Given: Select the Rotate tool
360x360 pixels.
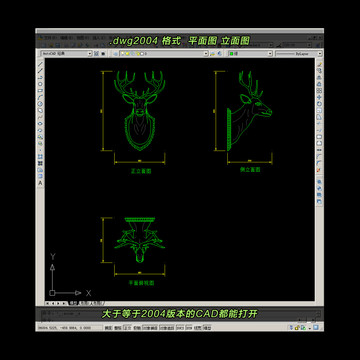Looking at the screenshot, I should (319, 104).
